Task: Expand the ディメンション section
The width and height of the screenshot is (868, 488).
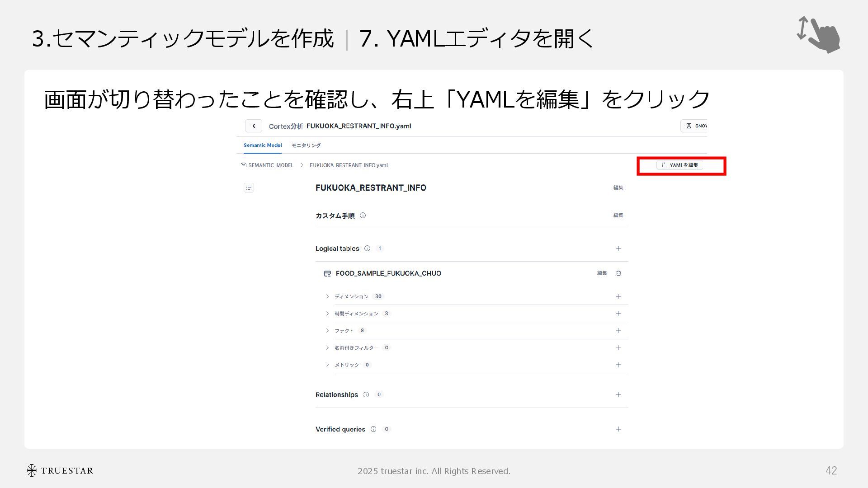Action: coord(328,296)
